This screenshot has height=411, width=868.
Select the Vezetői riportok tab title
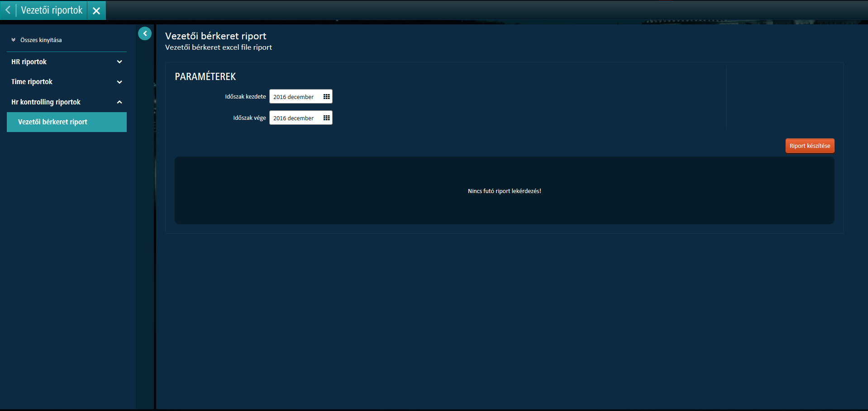(52, 10)
